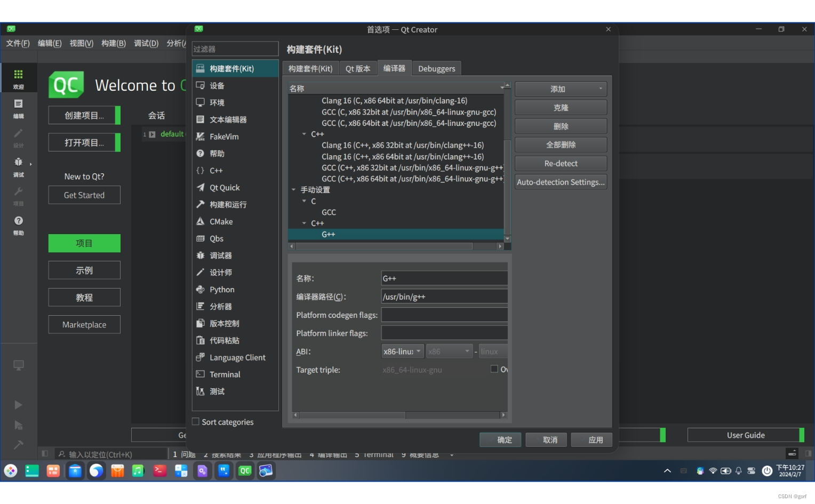The image size is (815, 504).
Task: Click the run play icon in sidebar
Action: 18,405
